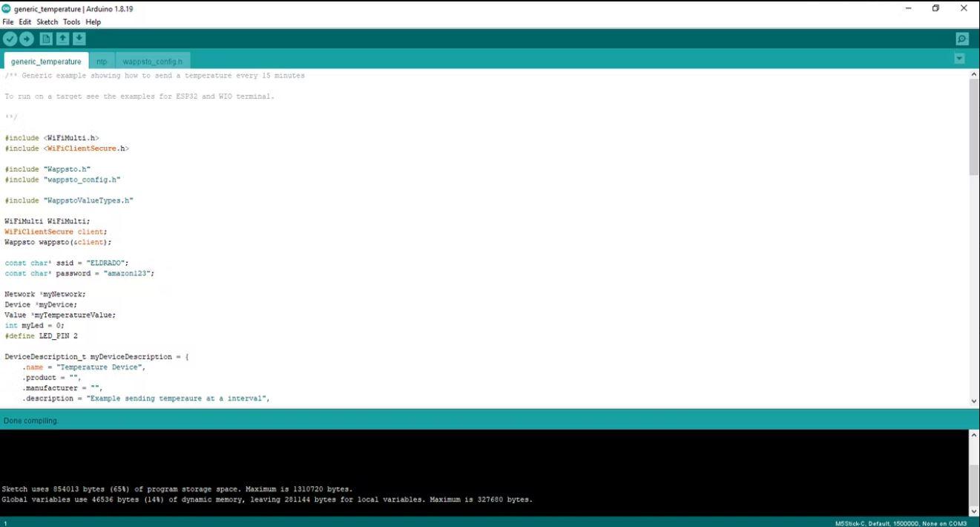Open the File menu
980x527 pixels.
[8, 22]
